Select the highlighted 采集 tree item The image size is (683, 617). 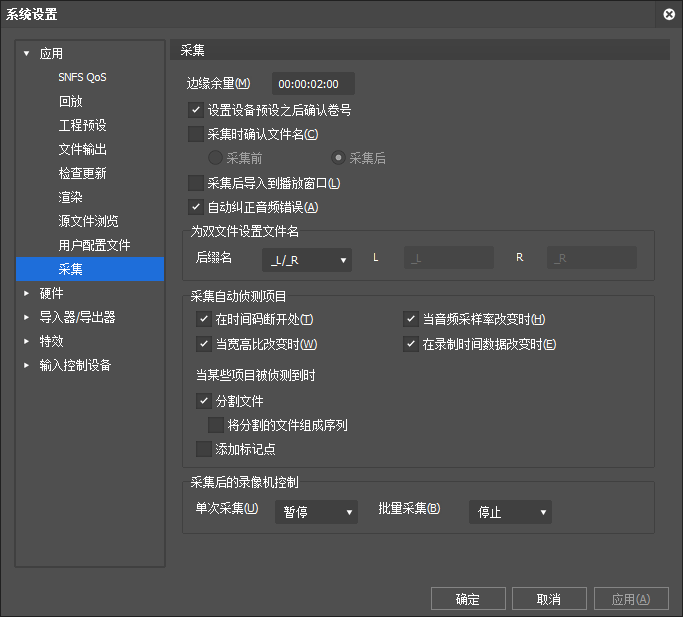pyautogui.click(x=90, y=269)
